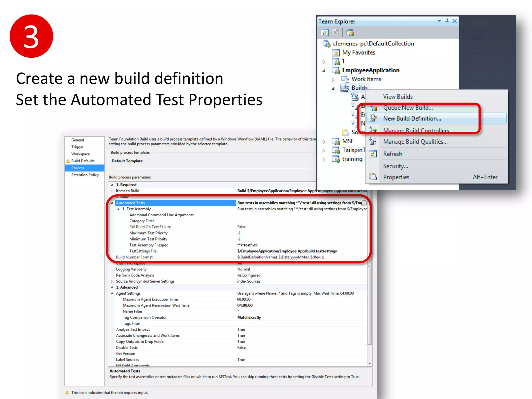This screenshot has height=399, width=532.
Task: Click the warning icon next to Build Defaults
Action: tap(68, 161)
